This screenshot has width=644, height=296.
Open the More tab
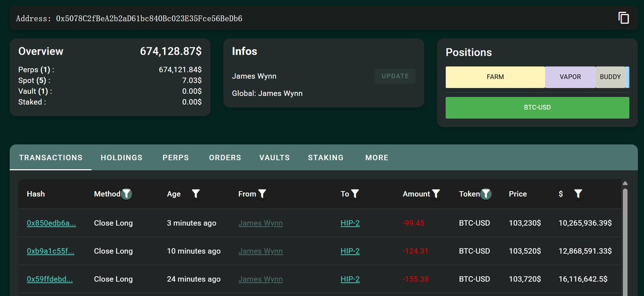coord(377,157)
